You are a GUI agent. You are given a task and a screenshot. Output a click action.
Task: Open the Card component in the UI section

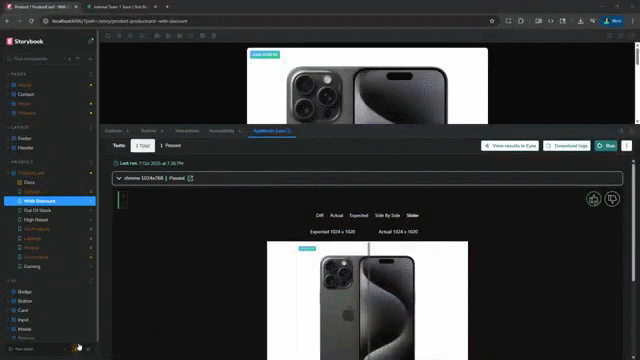(23, 310)
